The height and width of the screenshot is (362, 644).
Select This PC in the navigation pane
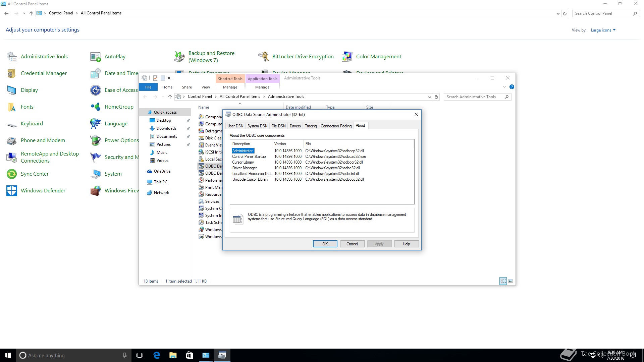[x=160, y=182]
